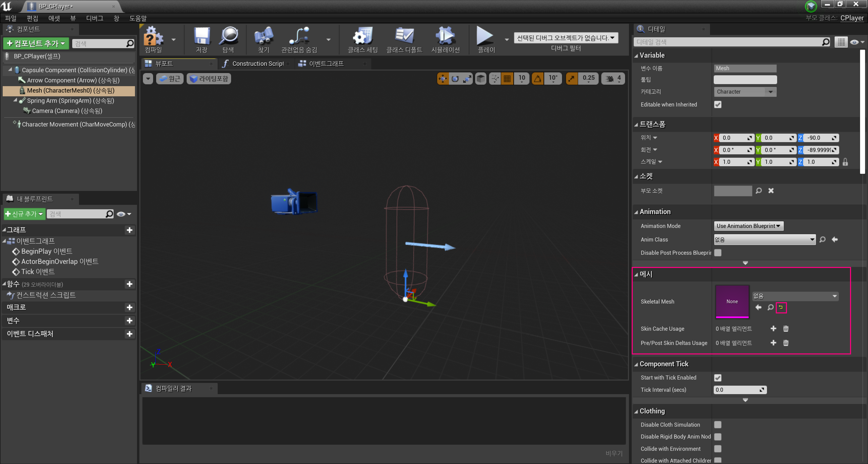This screenshot has height=464, width=868.
Task: Reset Skeletal Mesh to default yellow arrow
Action: tap(781, 307)
